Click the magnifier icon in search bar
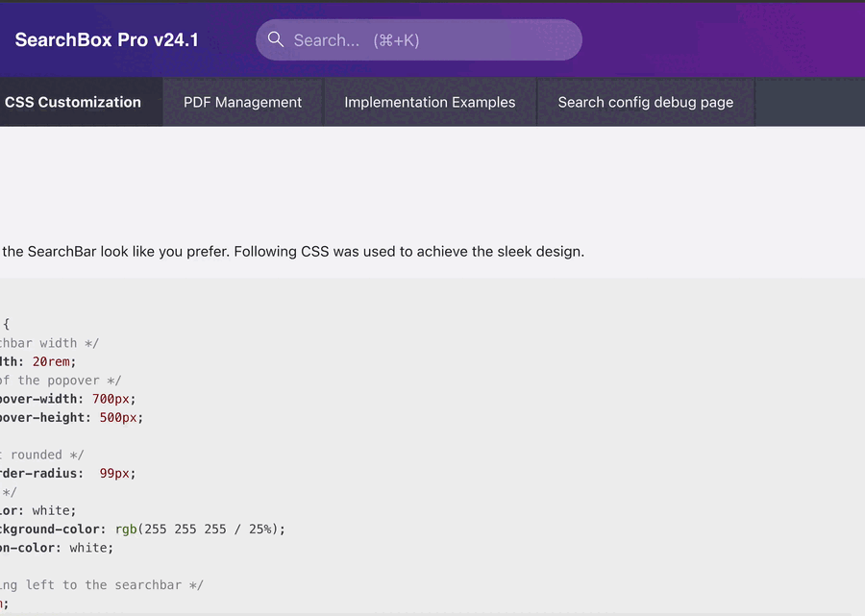Screen dimensions: 865x616 [x=275, y=39]
